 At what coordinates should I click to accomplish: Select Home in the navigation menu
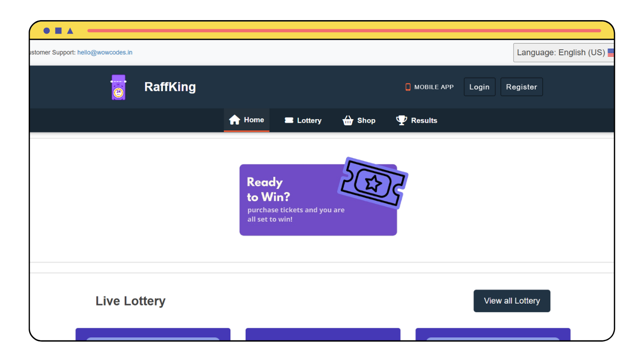pos(247,120)
